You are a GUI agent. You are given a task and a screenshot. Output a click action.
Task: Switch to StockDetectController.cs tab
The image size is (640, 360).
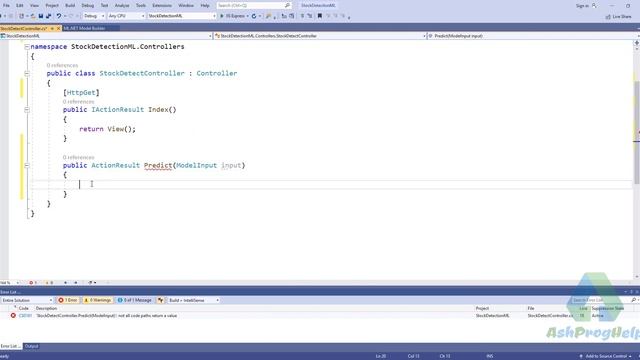pyautogui.click(x=24, y=28)
